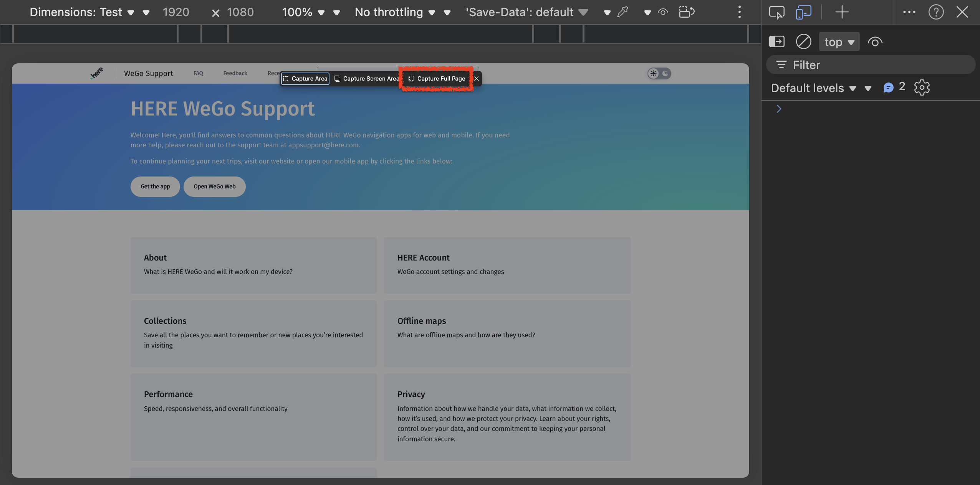This screenshot has width=980, height=485.
Task: Toggle the console sidebar panel icon
Action: coord(776,42)
